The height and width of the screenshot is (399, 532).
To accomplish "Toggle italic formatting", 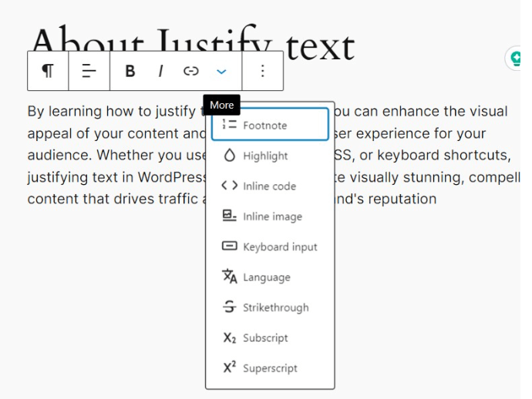I will (x=160, y=71).
